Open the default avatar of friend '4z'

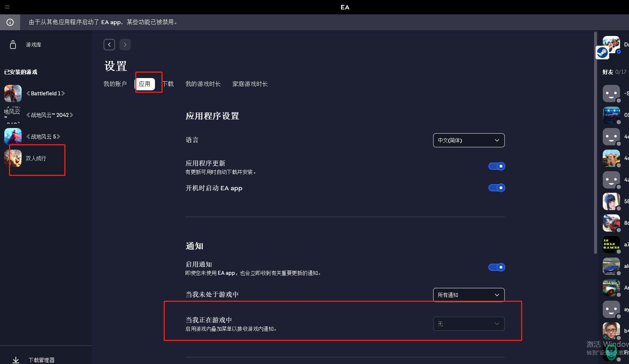point(611,180)
